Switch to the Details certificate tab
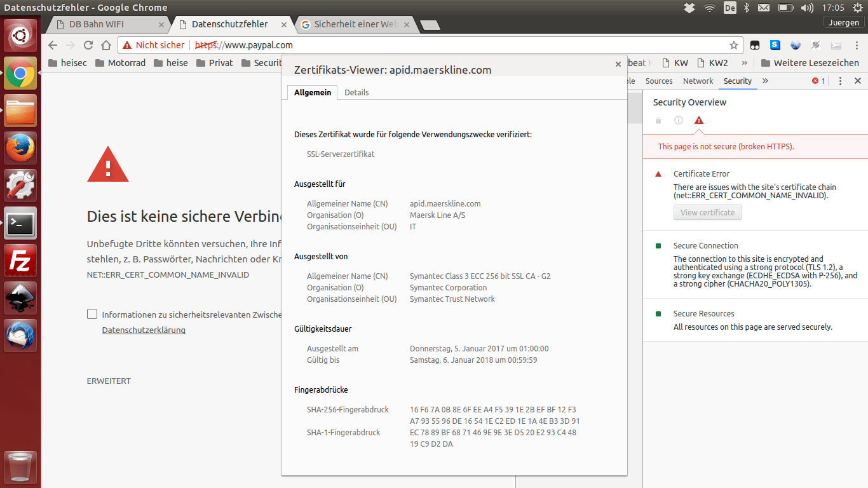This screenshot has height=488, width=868. [356, 92]
